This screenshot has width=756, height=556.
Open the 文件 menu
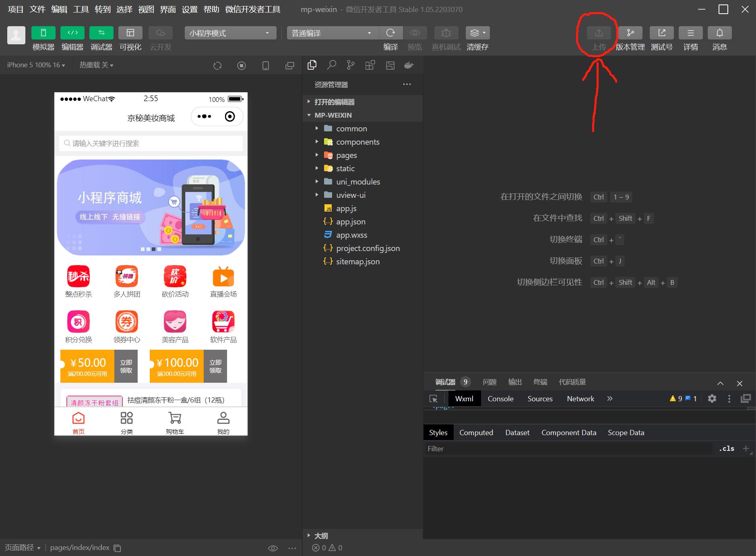(x=37, y=9)
